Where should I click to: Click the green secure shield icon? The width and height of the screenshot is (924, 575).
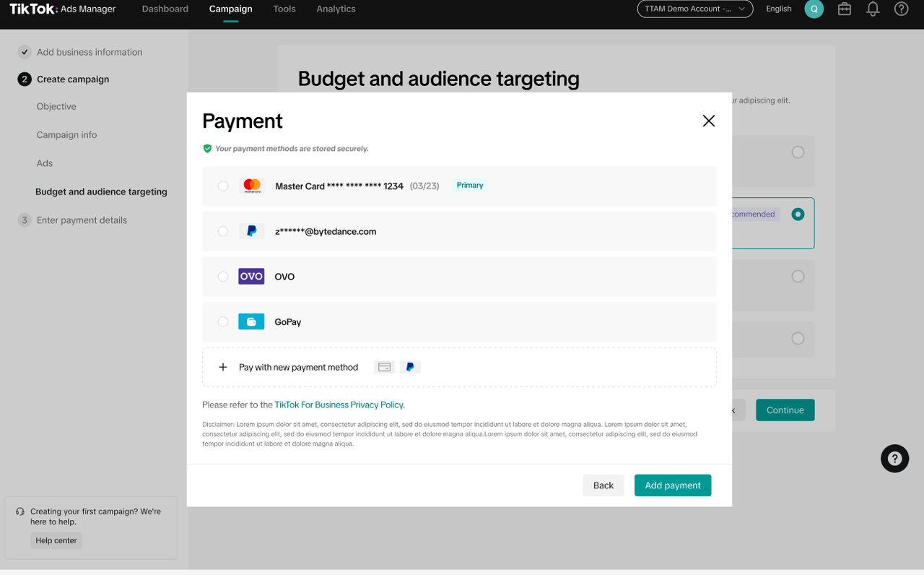207,148
